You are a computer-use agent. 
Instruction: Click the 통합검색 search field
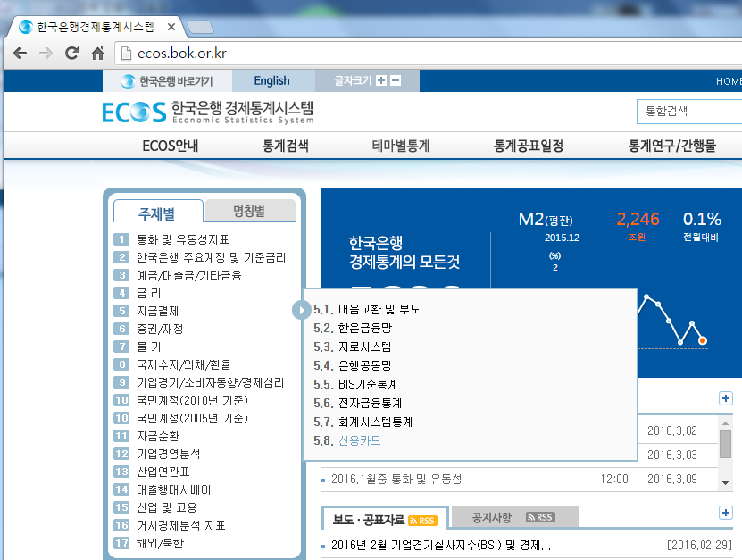pyautogui.click(x=688, y=112)
